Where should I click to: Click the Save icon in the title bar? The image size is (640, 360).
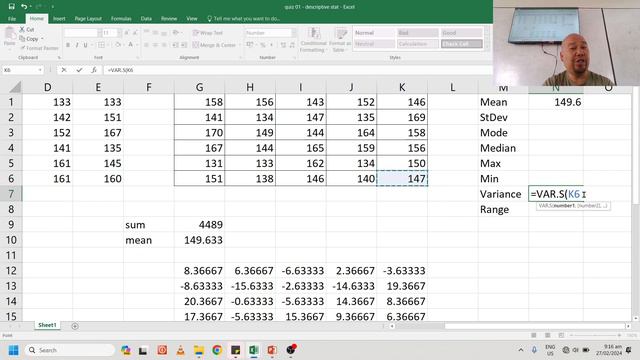[11, 7]
